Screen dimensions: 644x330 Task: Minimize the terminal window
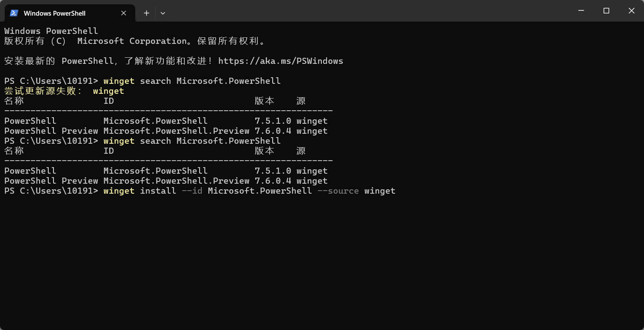point(581,10)
